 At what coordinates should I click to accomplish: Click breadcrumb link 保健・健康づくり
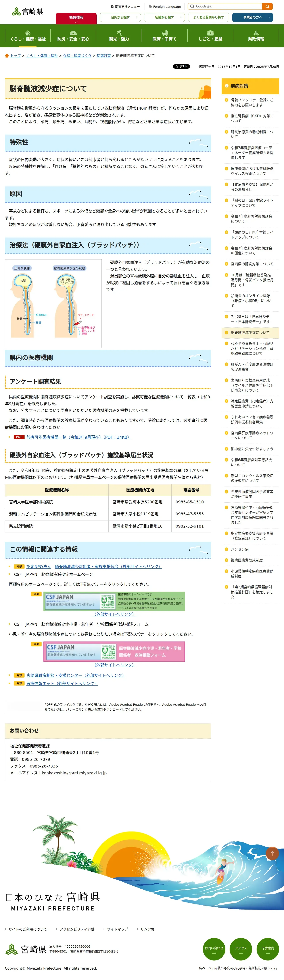coord(77,56)
